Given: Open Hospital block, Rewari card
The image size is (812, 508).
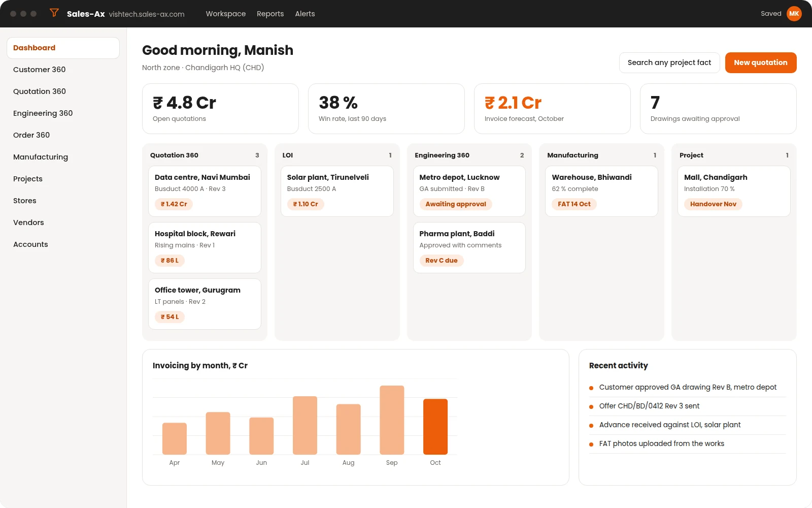Looking at the screenshot, I should [205, 248].
